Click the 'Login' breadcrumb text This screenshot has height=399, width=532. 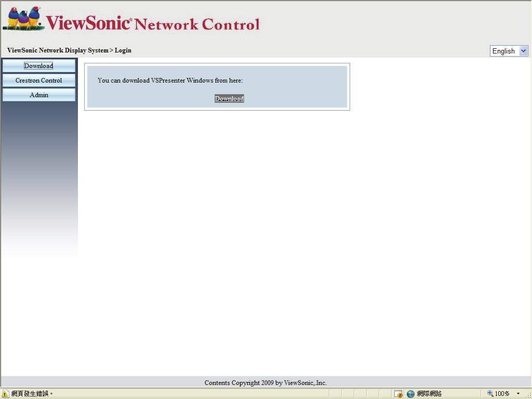tap(123, 50)
